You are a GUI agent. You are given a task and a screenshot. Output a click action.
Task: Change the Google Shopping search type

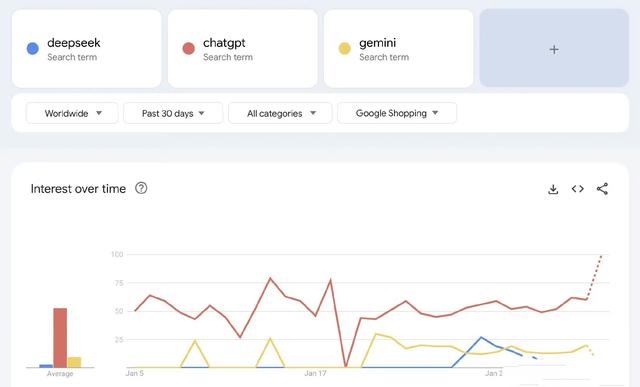tap(397, 113)
